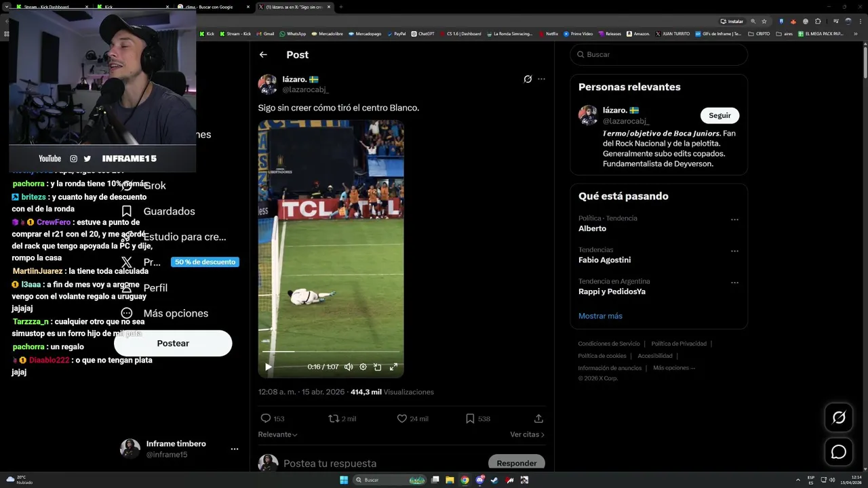Open options for Fabio Agostini trend
This screenshot has width=868, height=488.
pos(734,251)
